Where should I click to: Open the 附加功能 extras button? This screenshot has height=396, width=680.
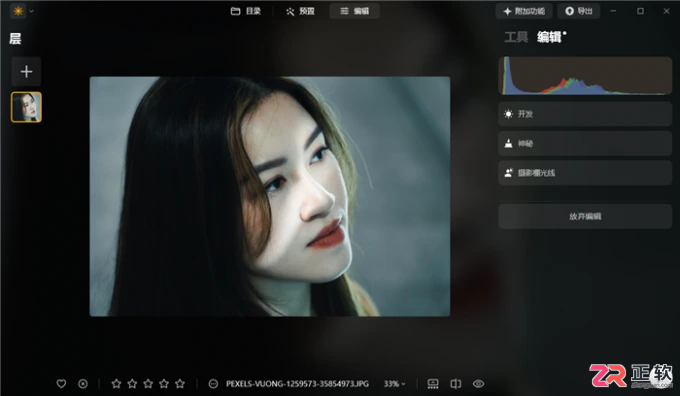pos(524,11)
